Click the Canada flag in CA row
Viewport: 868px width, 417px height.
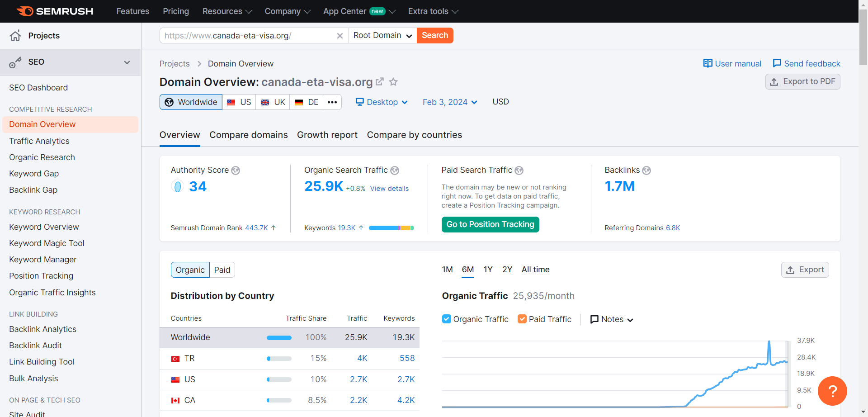click(x=175, y=400)
